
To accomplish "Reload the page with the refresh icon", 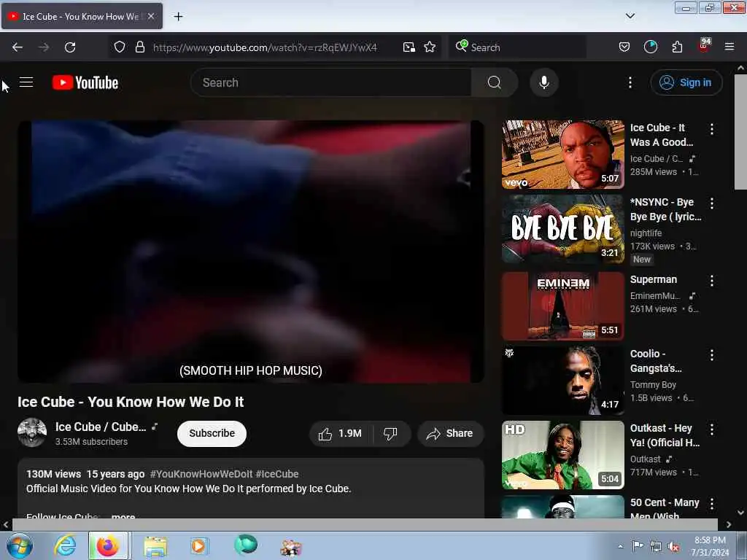I will [70, 47].
